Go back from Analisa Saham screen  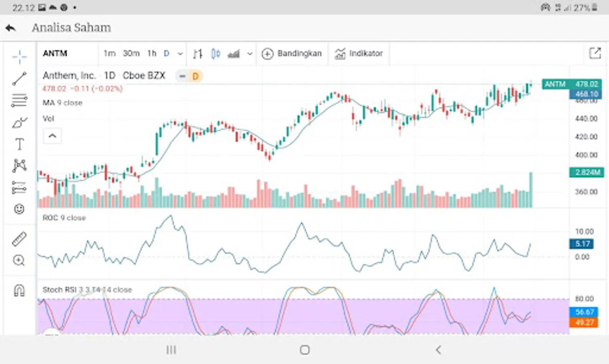pos(11,28)
